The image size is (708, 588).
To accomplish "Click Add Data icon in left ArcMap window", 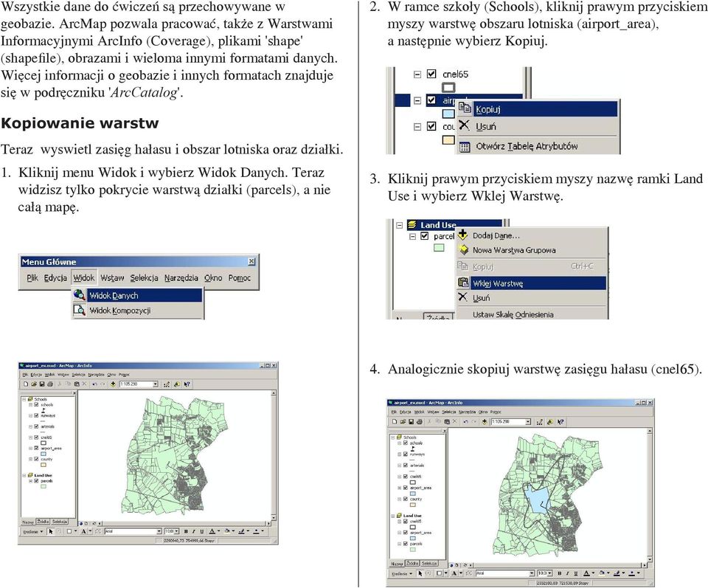I will tap(113, 384).
